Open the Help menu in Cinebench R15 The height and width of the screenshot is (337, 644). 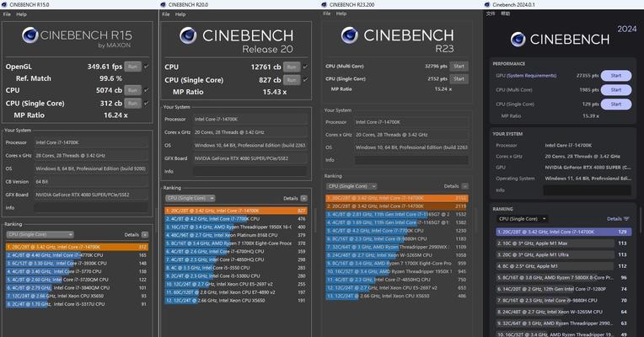click(21, 14)
